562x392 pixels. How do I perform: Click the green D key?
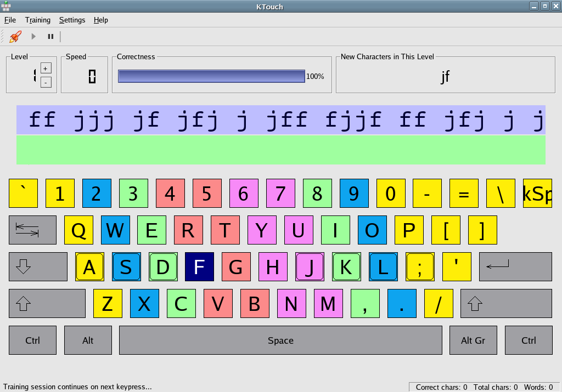tap(163, 266)
